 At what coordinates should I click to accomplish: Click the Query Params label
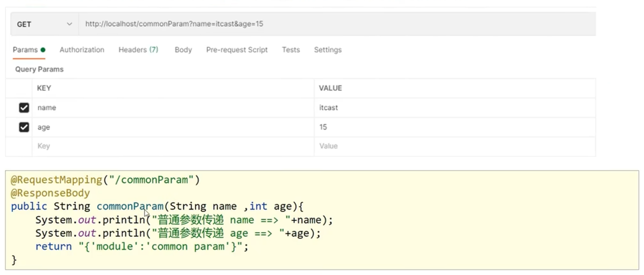click(39, 69)
